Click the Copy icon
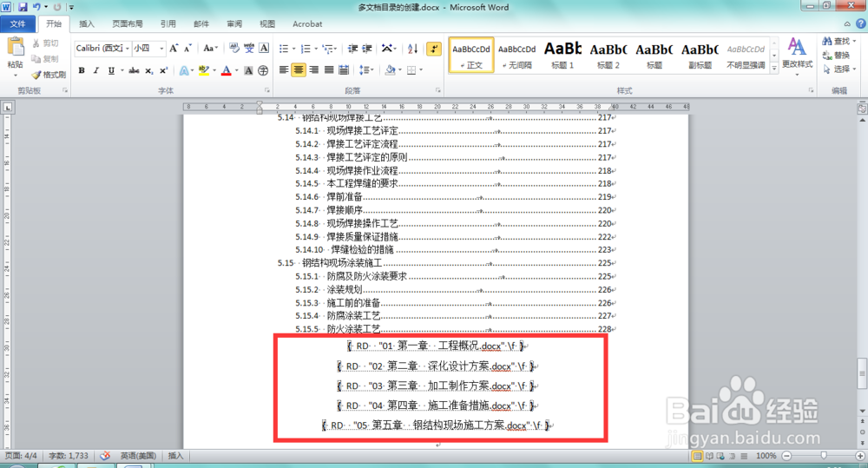The image size is (868, 468). [36, 59]
